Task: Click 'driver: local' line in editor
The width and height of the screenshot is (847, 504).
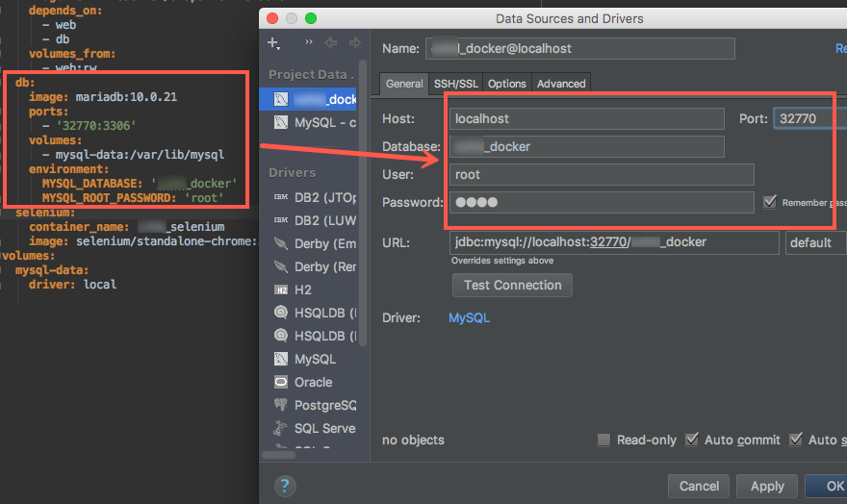Action: click(72, 285)
